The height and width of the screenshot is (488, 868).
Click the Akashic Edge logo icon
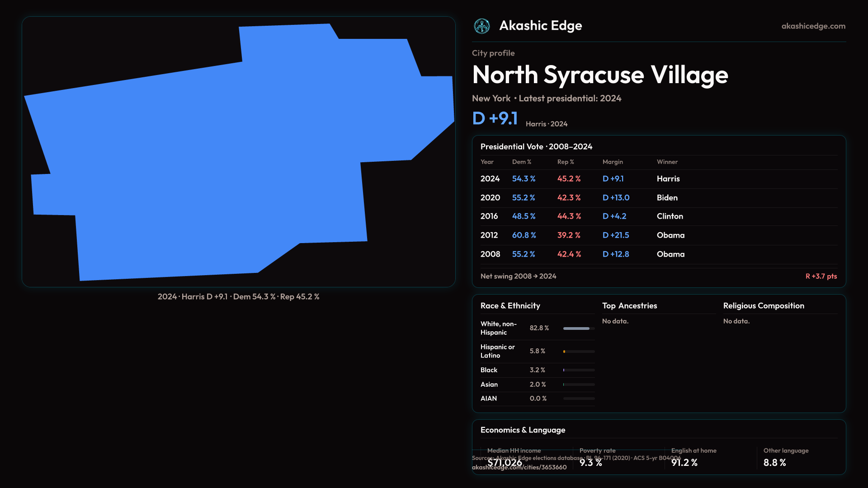pos(481,26)
